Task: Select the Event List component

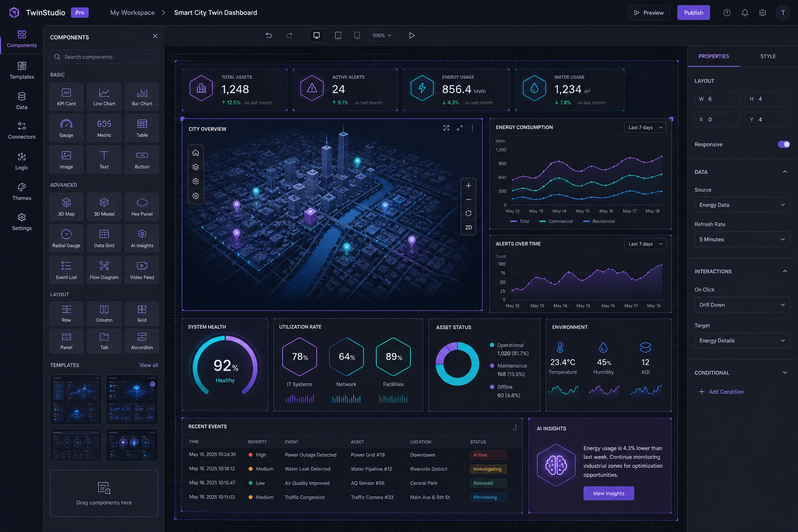Action: click(66, 270)
